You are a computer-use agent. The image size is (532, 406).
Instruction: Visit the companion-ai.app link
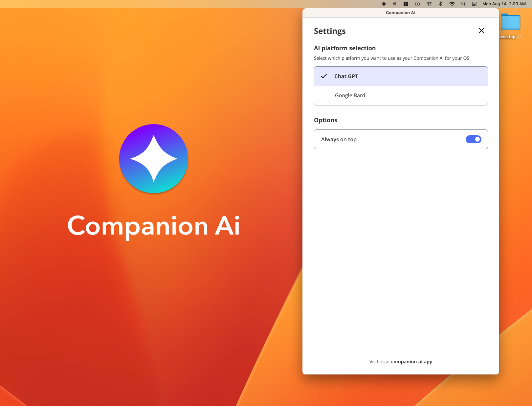[x=412, y=362]
